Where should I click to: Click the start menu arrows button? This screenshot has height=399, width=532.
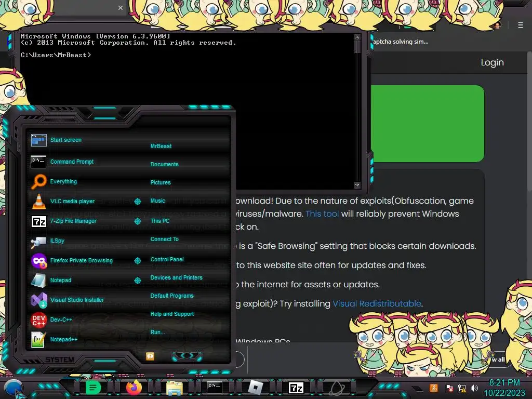(187, 356)
